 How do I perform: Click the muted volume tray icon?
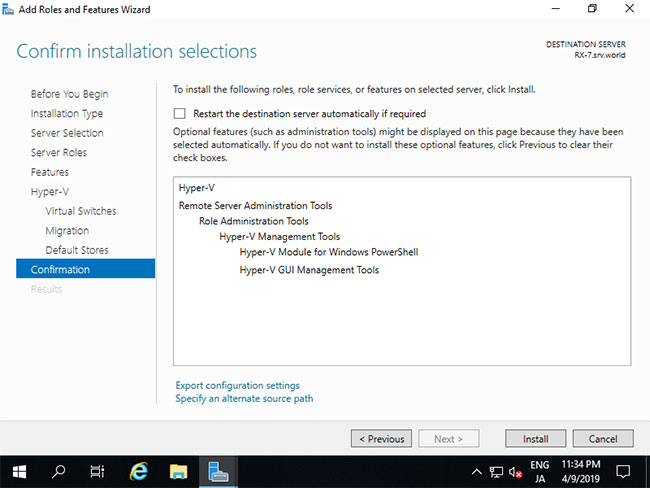tap(515, 471)
